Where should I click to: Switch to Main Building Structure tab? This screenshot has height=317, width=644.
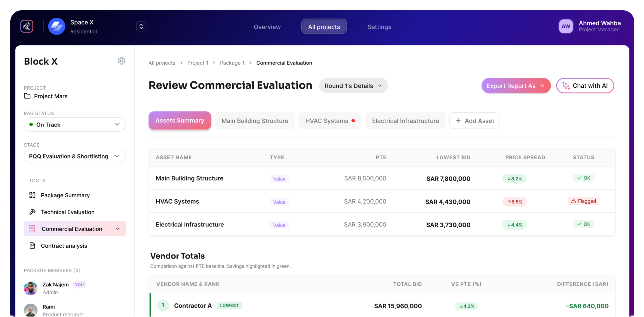[255, 121]
